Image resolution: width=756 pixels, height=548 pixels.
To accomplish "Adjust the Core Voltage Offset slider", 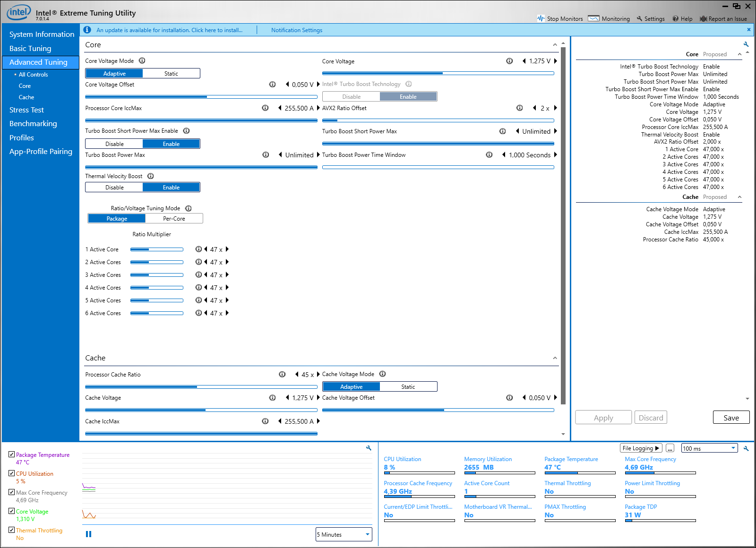I will tap(201, 96).
